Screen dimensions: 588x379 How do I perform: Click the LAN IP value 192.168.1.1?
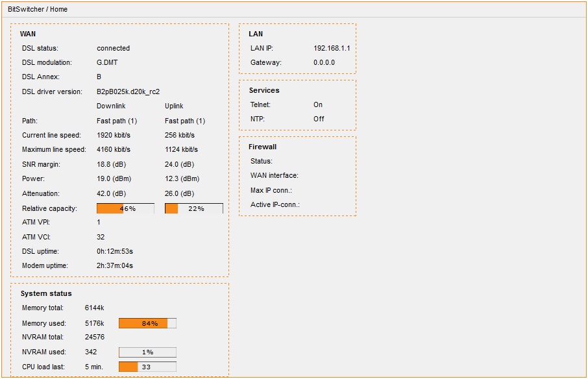pyautogui.click(x=332, y=49)
